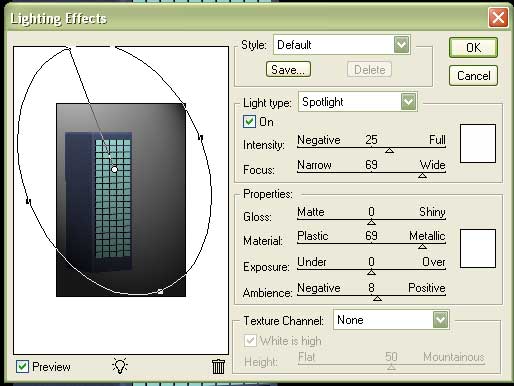
Task: Click the light color swatch beside Intensity
Action: (478, 144)
